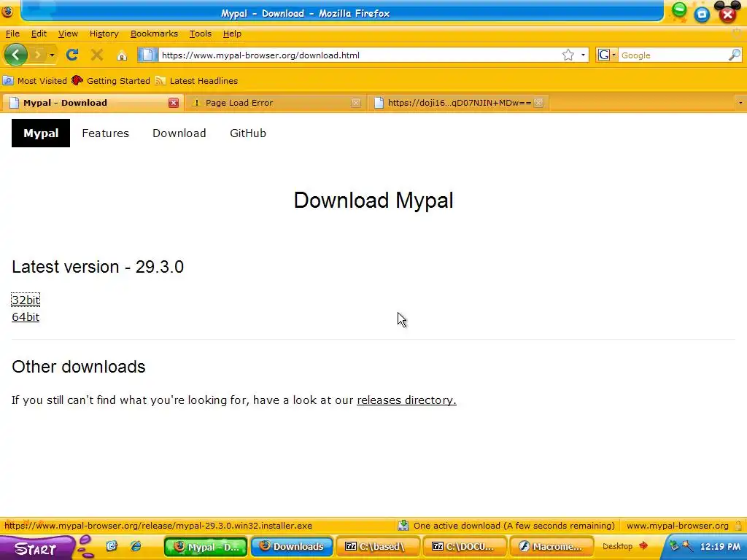Open the Start menu
747x560 pixels.
point(36,548)
